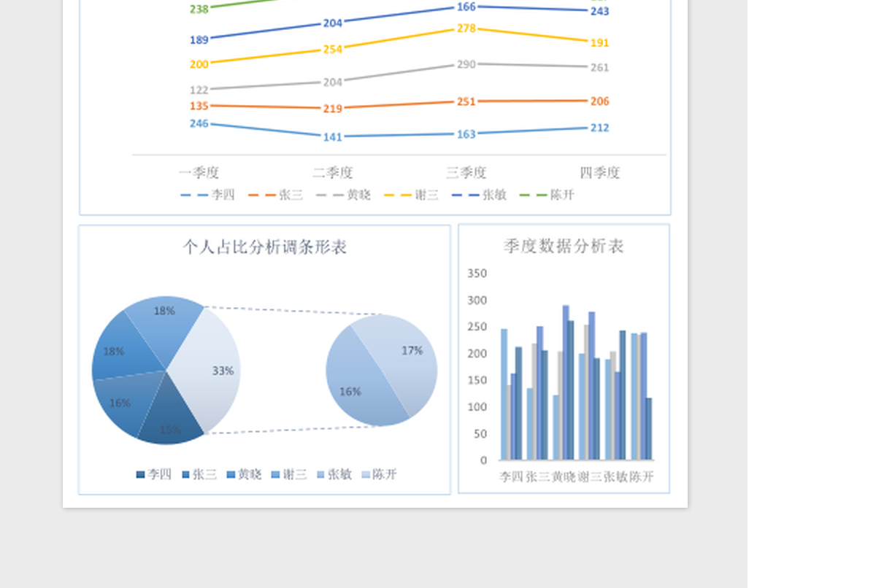This screenshot has width=876, height=588.
Task: Click the 50 value on bar chart axis
Action: coord(480,434)
